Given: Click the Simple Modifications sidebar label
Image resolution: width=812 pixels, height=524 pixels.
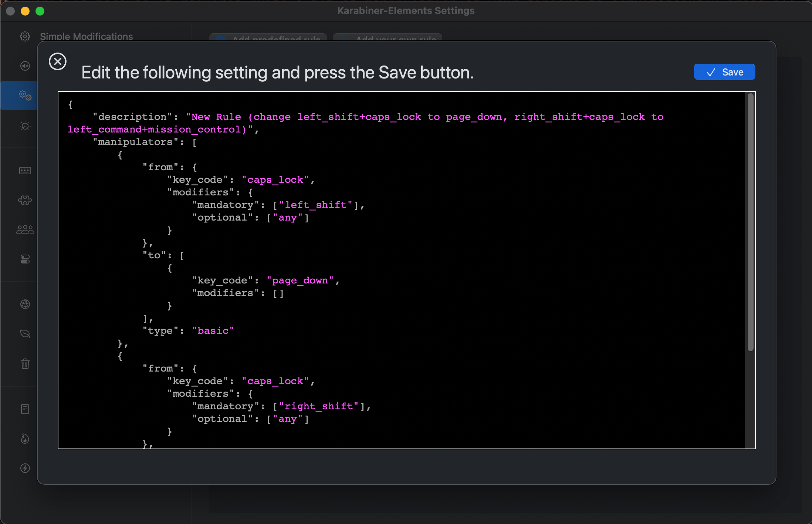Looking at the screenshot, I should click(86, 37).
